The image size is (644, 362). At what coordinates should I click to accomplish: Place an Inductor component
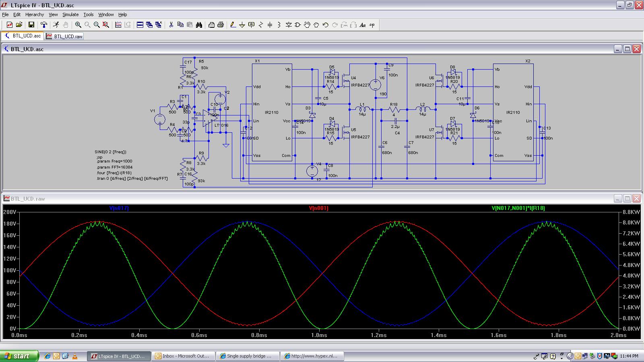point(279,25)
